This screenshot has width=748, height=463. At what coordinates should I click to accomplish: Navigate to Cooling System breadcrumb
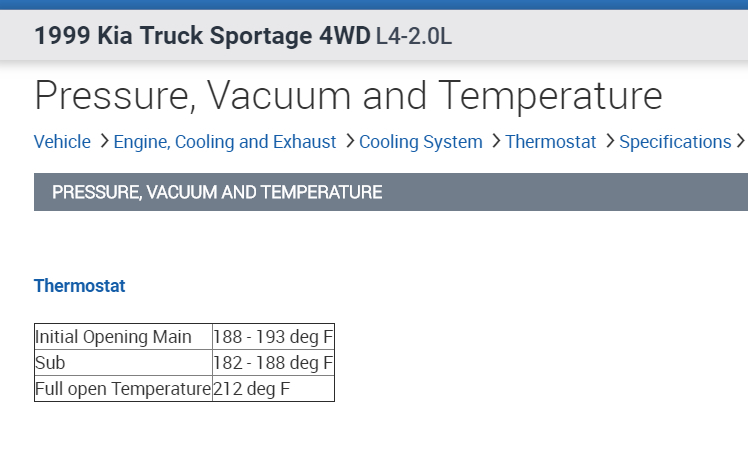(x=421, y=142)
